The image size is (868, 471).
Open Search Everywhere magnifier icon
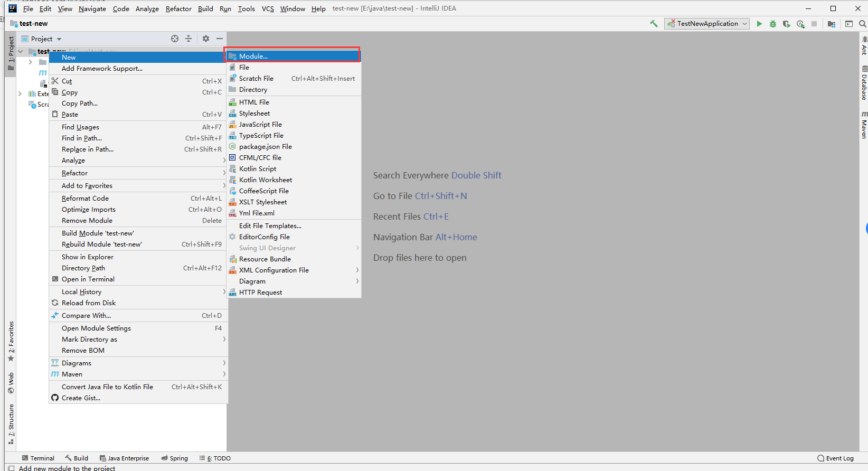(x=863, y=24)
